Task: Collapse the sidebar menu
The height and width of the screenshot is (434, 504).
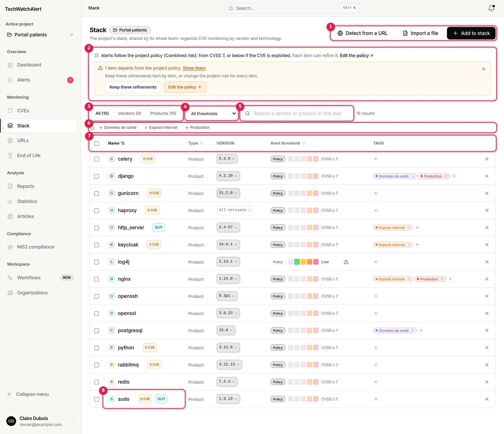Action: tap(28, 394)
